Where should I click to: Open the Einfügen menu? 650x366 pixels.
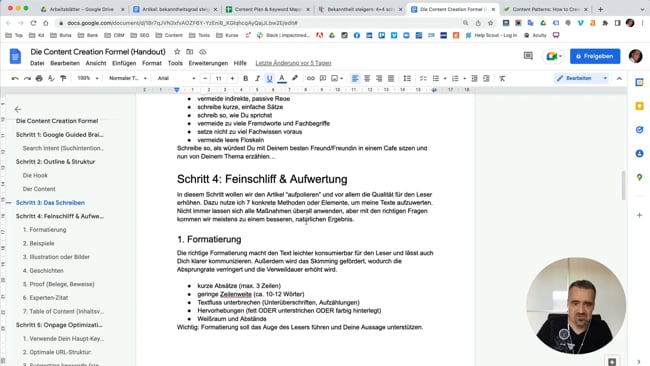click(x=124, y=63)
